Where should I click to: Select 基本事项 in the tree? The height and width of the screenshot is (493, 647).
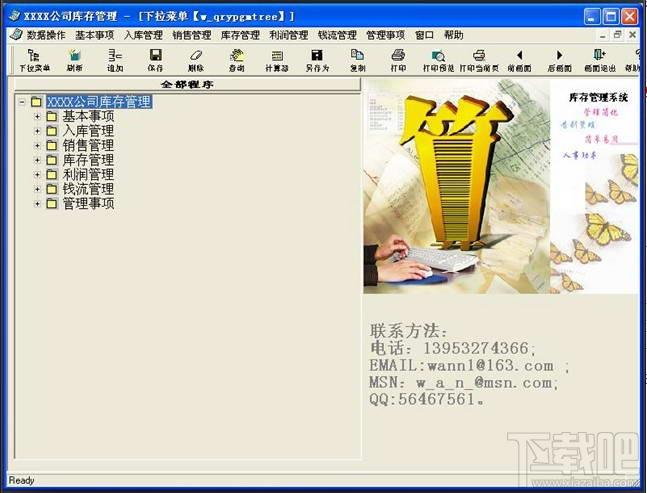pyautogui.click(x=88, y=116)
